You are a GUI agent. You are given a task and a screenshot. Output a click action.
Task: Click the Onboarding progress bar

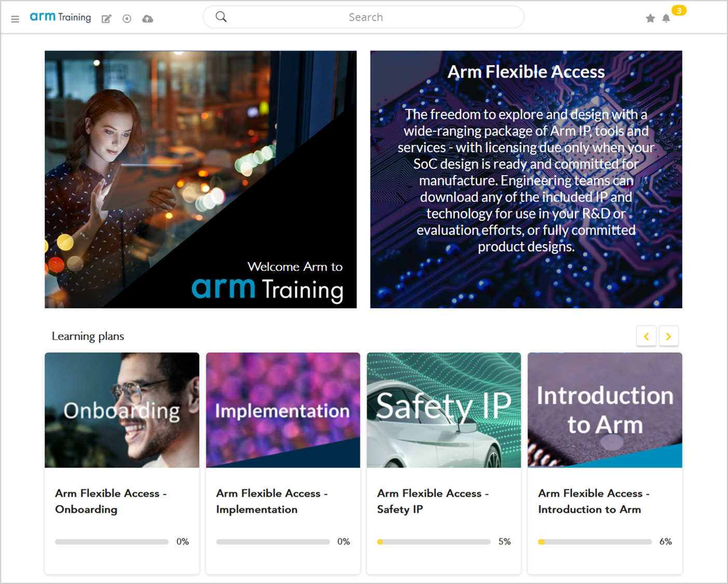click(x=112, y=542)
